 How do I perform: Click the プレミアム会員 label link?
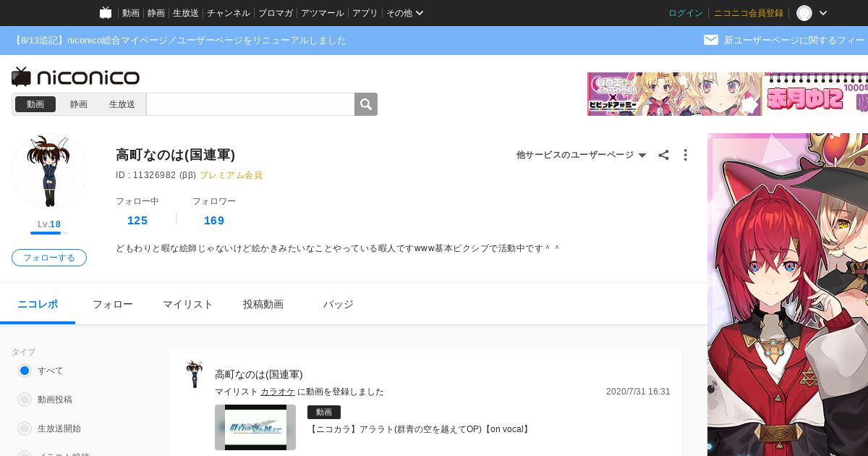pos(231,175)
